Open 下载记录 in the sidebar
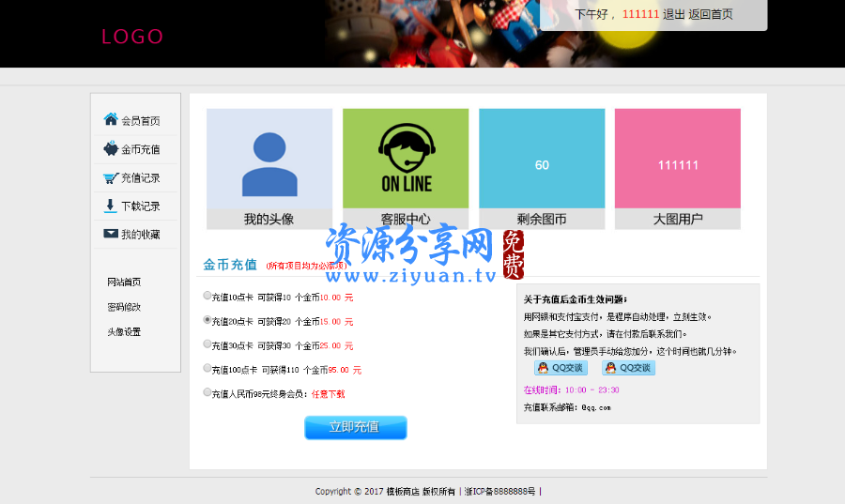 140,206
